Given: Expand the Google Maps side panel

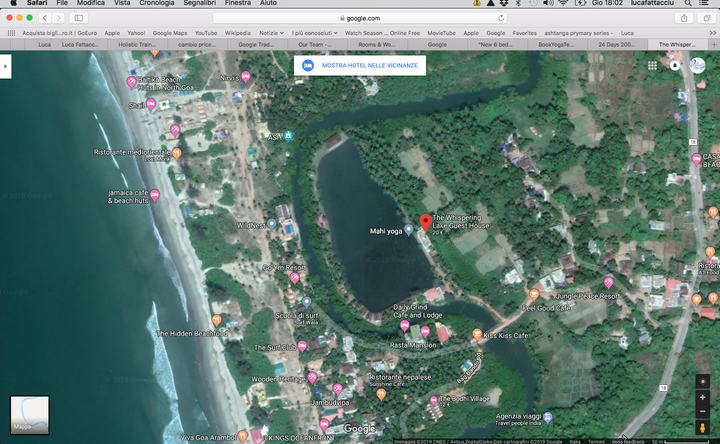Looking at the screenshot, I should [x=6, y=67].
